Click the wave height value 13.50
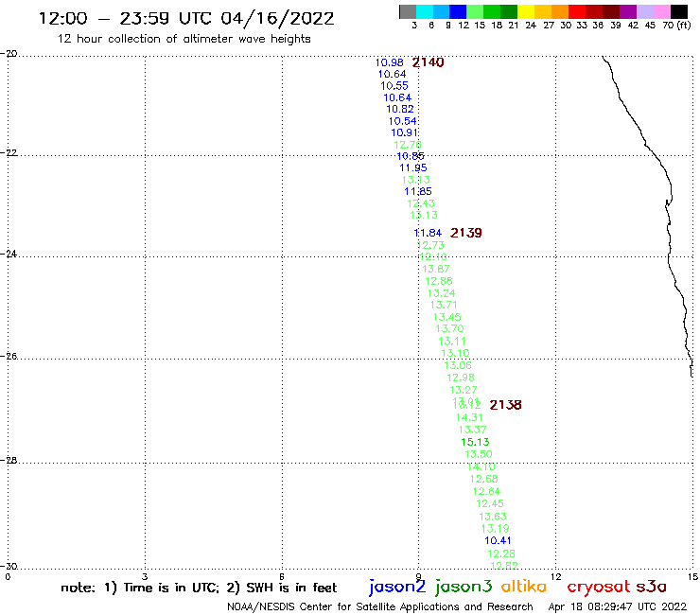 tap(478, 454)
